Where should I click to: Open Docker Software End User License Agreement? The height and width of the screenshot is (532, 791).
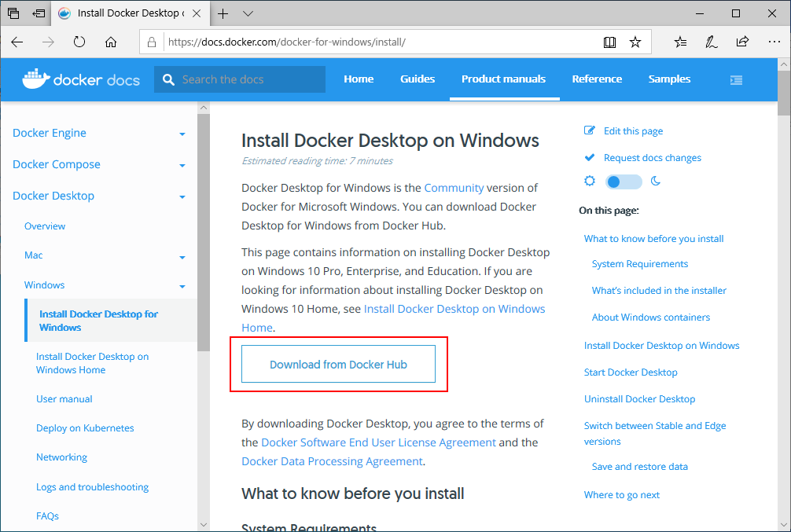coord(378,442)
